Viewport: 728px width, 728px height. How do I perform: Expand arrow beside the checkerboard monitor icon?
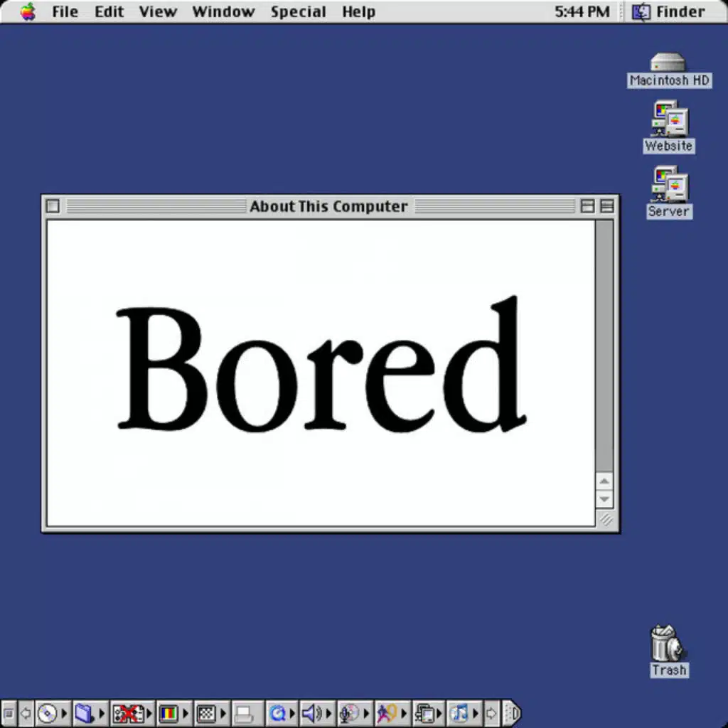(x=223, y=713)
